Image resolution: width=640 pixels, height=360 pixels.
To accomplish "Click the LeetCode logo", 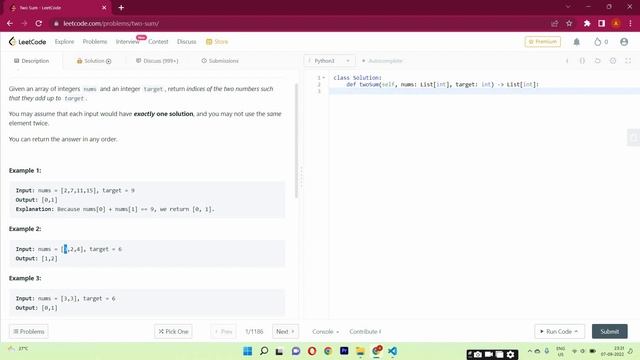I will click(27, 42).
